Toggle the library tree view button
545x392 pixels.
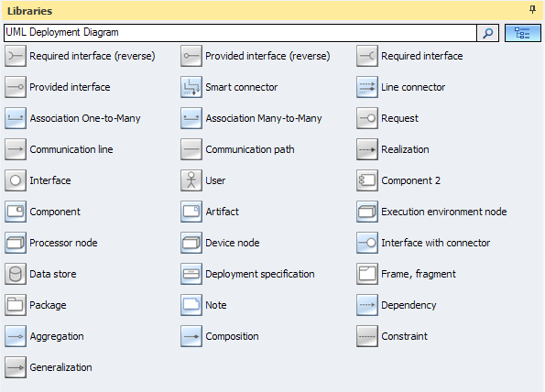(x=522, y=33)
